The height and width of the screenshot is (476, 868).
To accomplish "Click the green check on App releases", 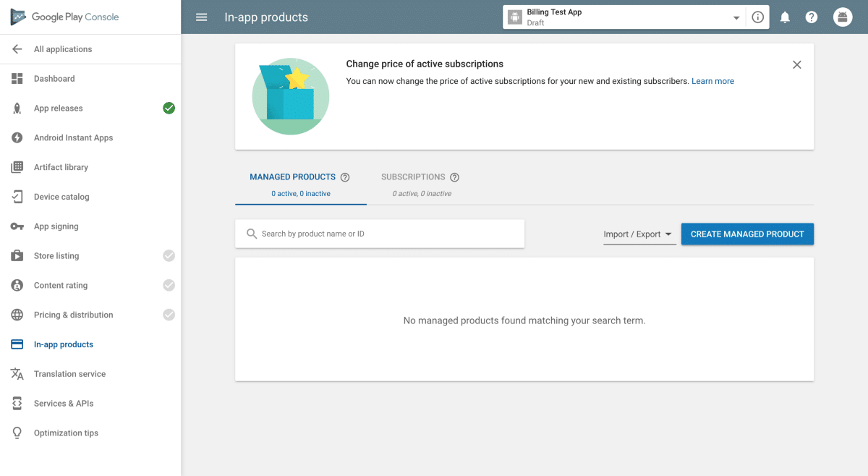I will pyautogui.click(x=169, y=109).
